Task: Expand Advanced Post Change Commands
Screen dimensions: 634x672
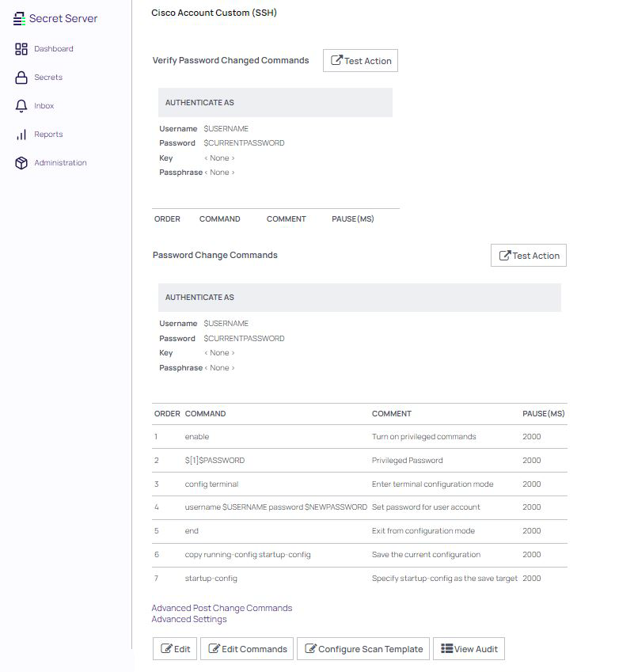Action: 222,608
